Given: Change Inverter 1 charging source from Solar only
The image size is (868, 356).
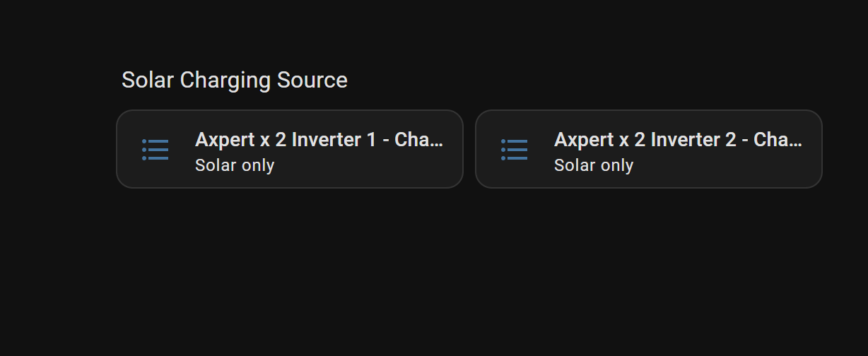Looking at the screenshot, I should (x=235, y=165).
